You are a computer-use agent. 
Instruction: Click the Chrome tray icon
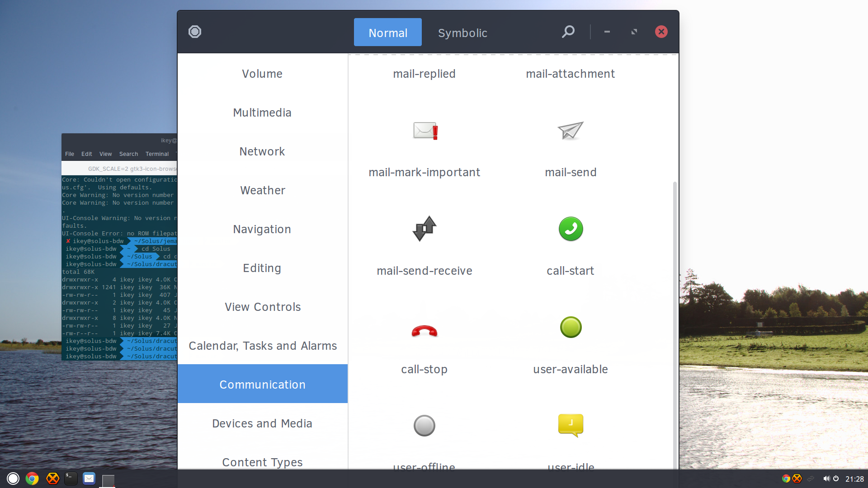pyautogui.click(x=786, y=479)
